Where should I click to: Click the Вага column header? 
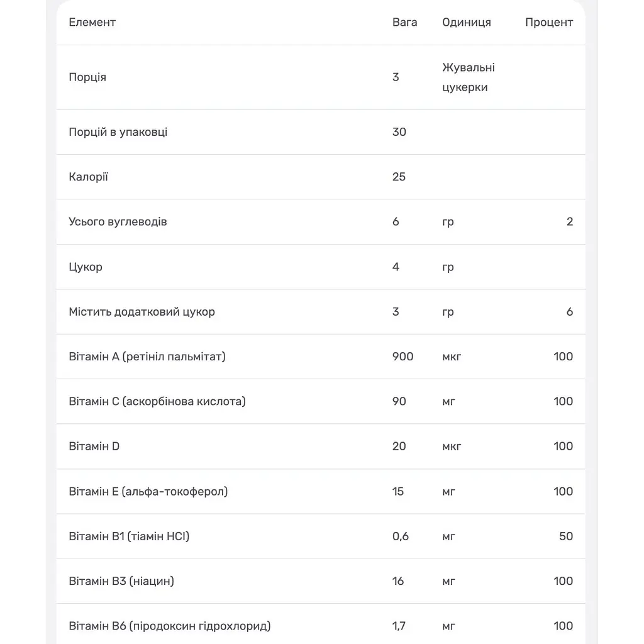[x=404, y=22]
